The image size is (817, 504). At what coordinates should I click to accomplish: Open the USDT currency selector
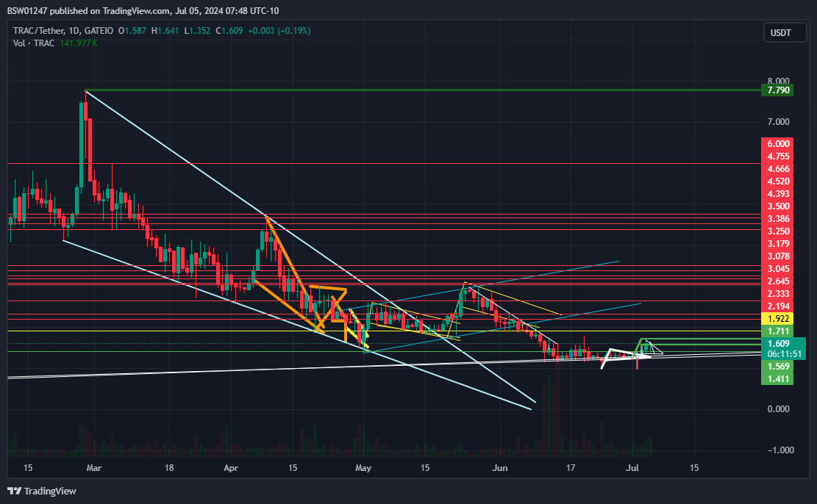pyautogui.click(x=785, y=33)
